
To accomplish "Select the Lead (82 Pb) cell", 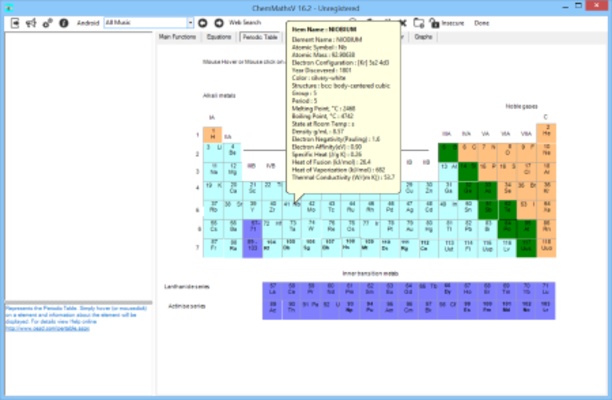I will click(x=468, y=229).
